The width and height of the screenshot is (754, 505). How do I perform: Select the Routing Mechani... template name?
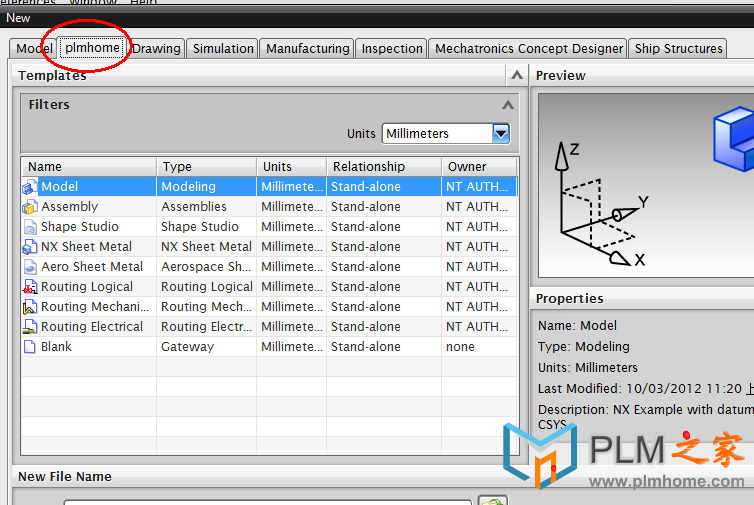(x=95, y=307)
